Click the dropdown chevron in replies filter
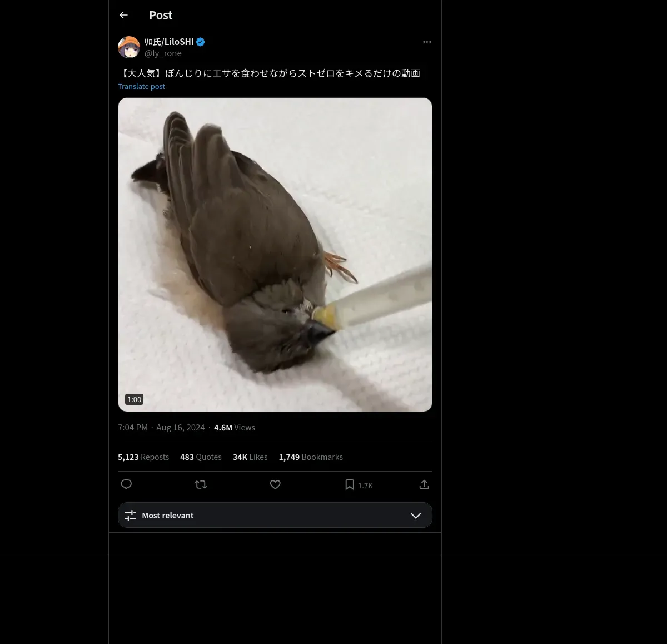 pos(415,516)
